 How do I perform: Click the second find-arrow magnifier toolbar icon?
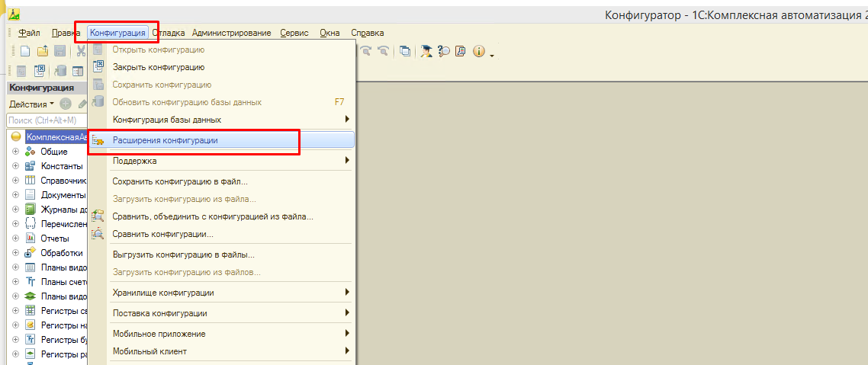383,51
